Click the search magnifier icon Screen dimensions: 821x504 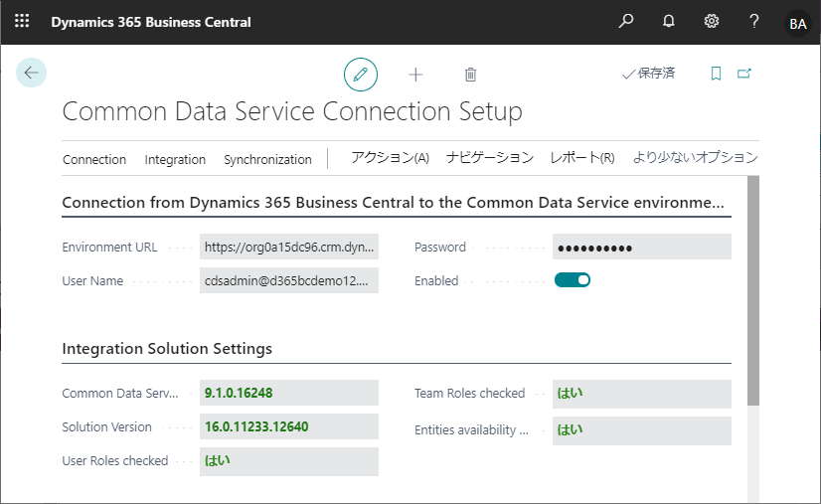[626, 22]
